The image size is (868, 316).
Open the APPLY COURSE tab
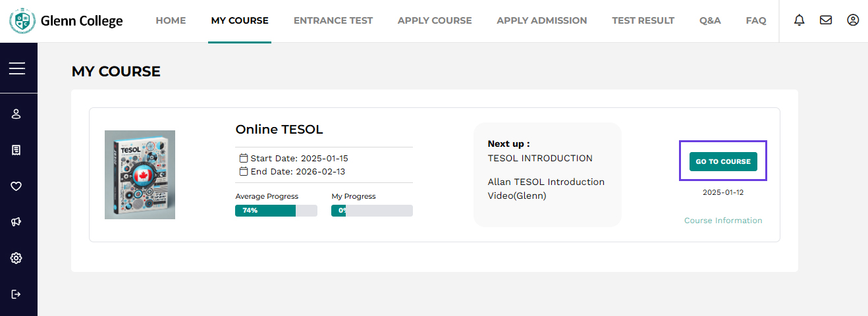point(435,20)
